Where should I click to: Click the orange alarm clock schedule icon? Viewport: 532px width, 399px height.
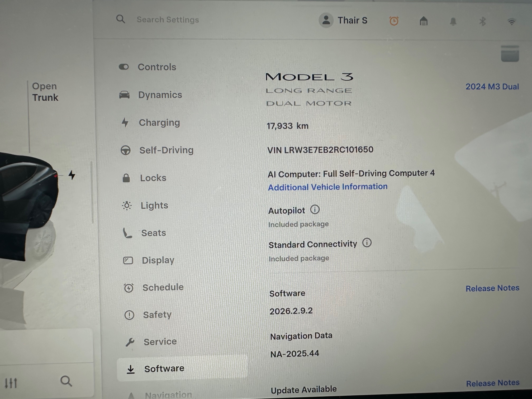pos(394,21)
